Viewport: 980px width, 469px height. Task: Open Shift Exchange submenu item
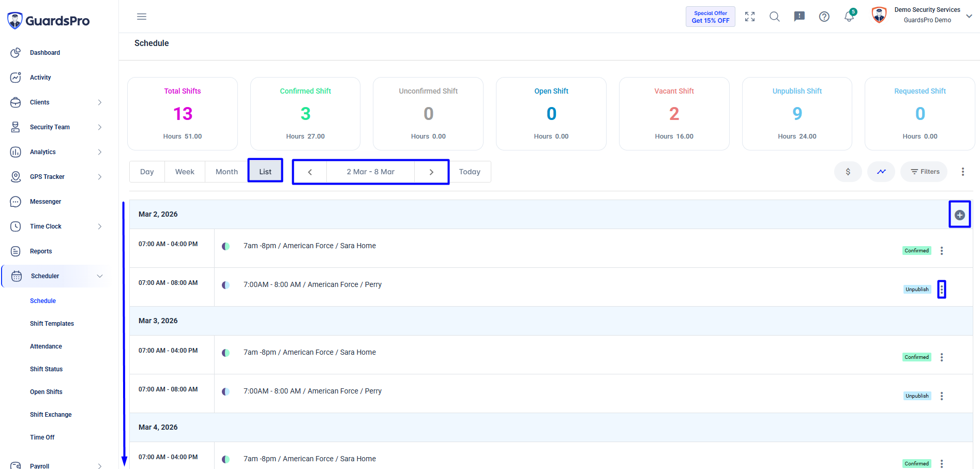pos(51,415)
